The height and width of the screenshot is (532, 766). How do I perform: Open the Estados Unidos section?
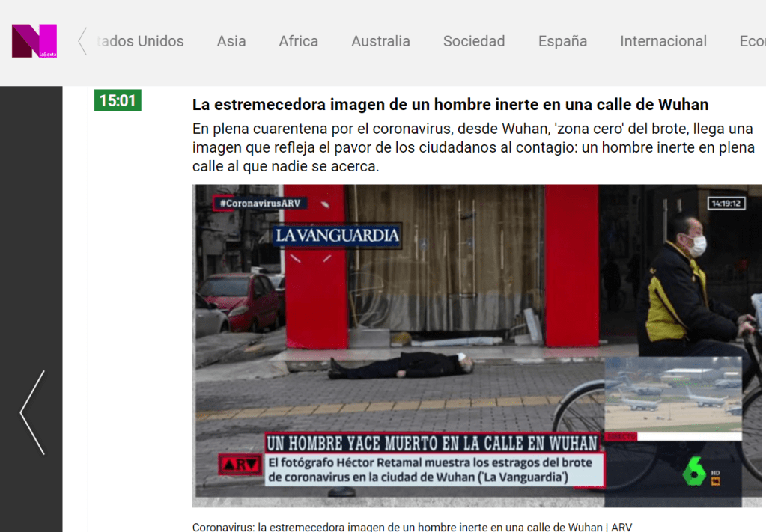[141, 41]
